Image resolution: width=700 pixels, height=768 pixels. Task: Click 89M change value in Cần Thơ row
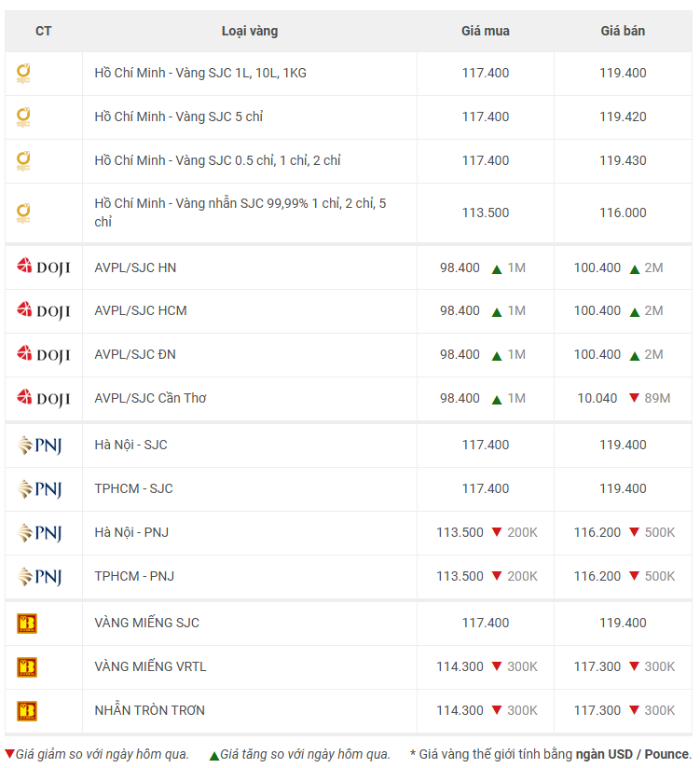point(657,398)
